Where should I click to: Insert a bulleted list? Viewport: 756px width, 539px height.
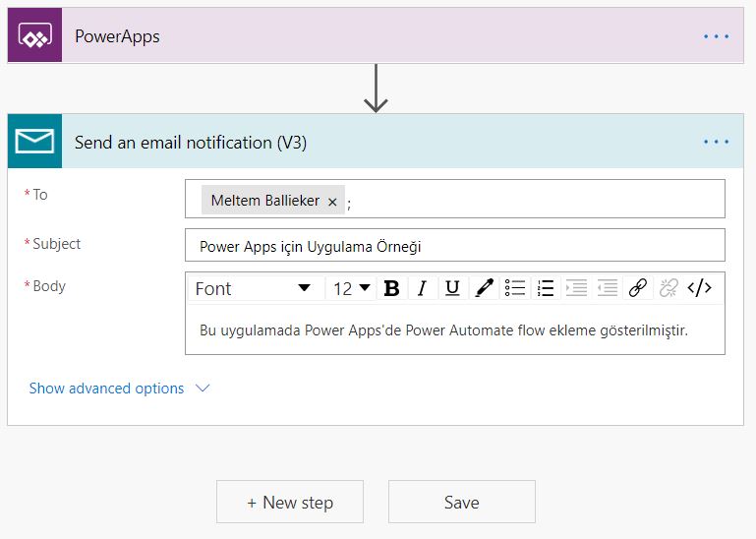(515, 288)
